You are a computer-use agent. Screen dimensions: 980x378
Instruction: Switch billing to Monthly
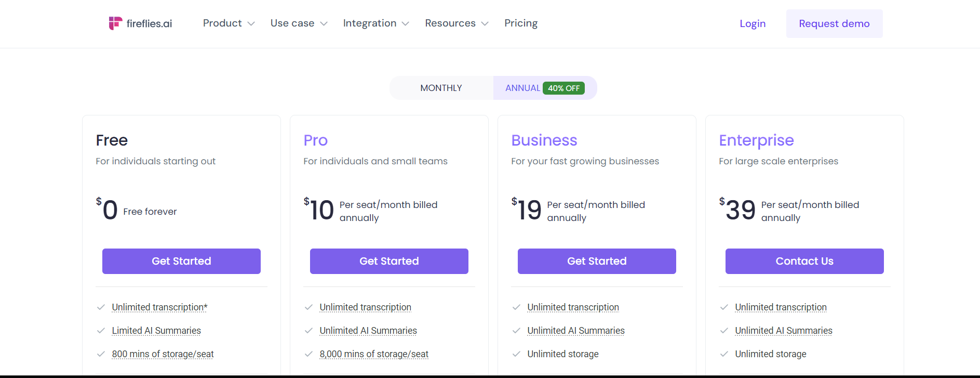pos(441,88)
